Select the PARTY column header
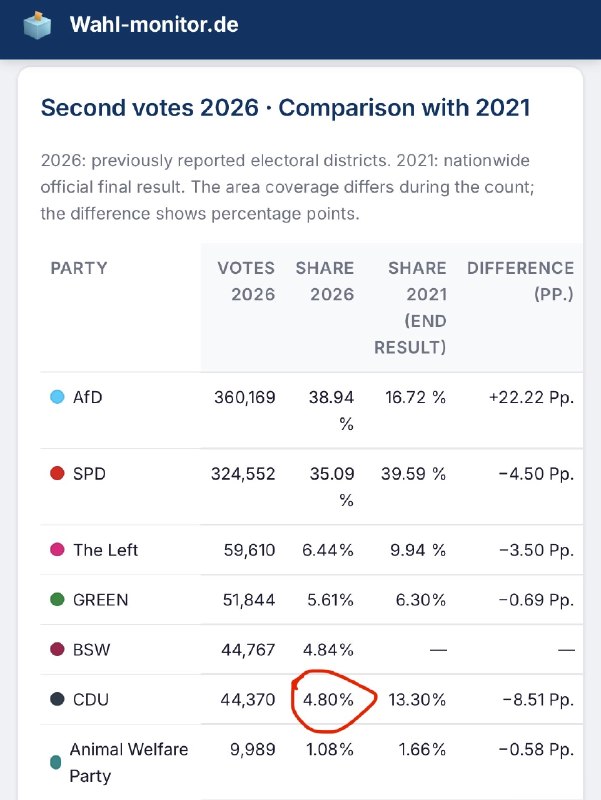Image resolution: width=601 pixels, height=800 pixels. [x=79, y=268]
